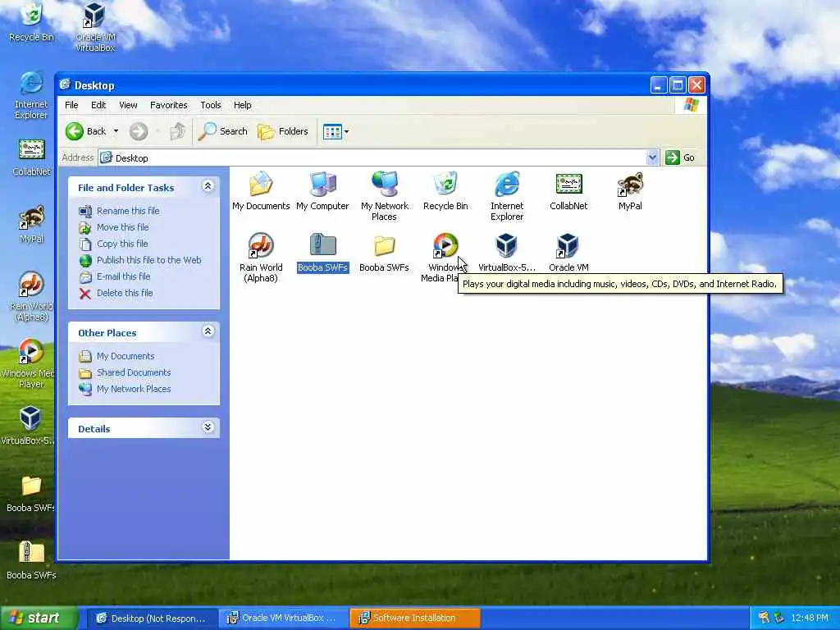This screenshot has width=840, height=630.
Task: Go to My Network Places in Other Places
Action: [x=125, y=389]
